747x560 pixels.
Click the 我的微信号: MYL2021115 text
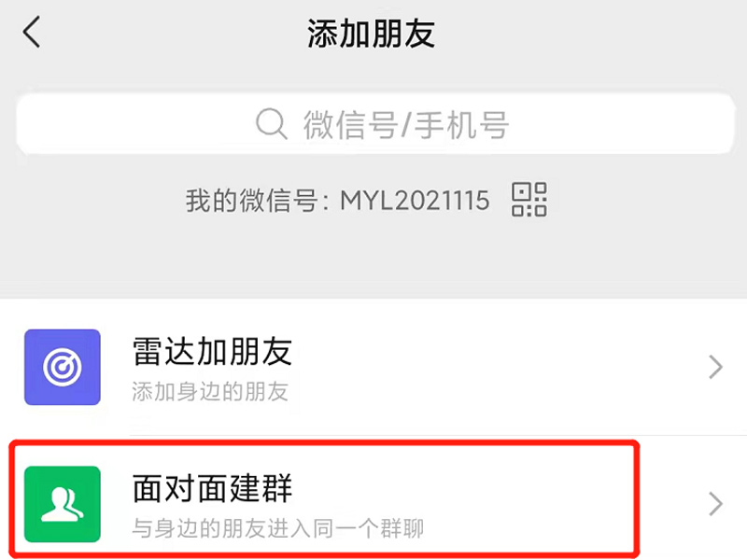[337, 200]
